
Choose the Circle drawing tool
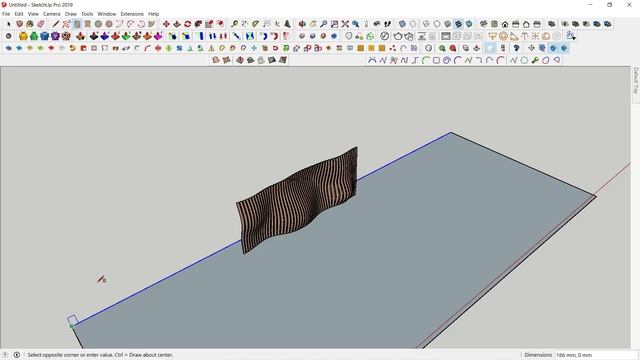click(x=98, y=24)
